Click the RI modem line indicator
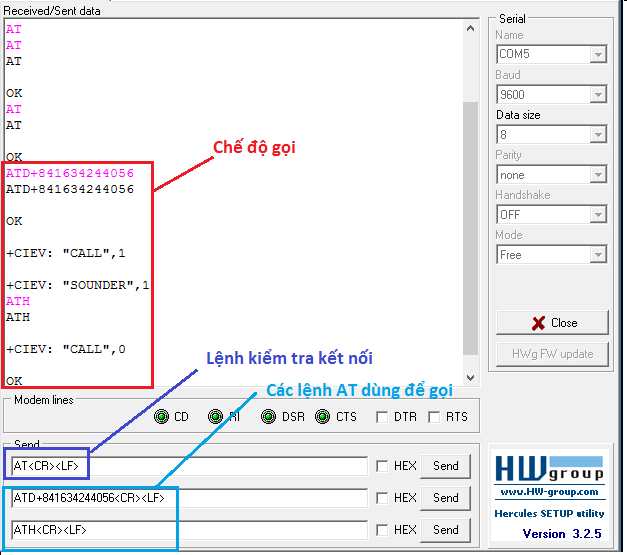Image resolution: width=627 pixels, height=555 pixels. coord(215,417)
